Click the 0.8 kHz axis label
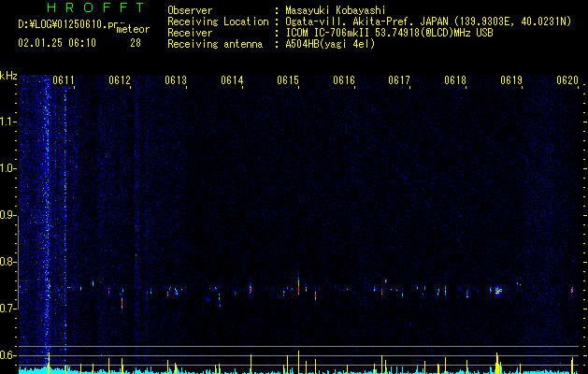This screenshot has height=374, width=588. (x=8, y=262)
